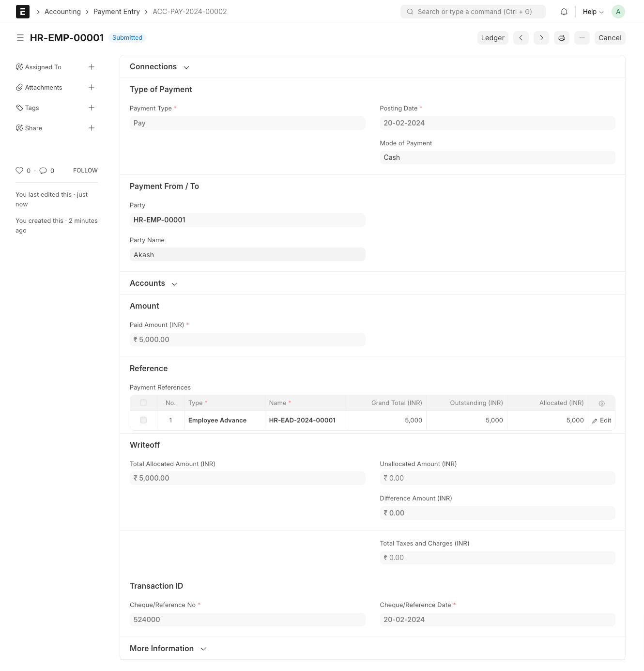This screenshot has width=644, height=671.
Task: Toggle the sidebar hamburger icon
Action: (20, 38)
